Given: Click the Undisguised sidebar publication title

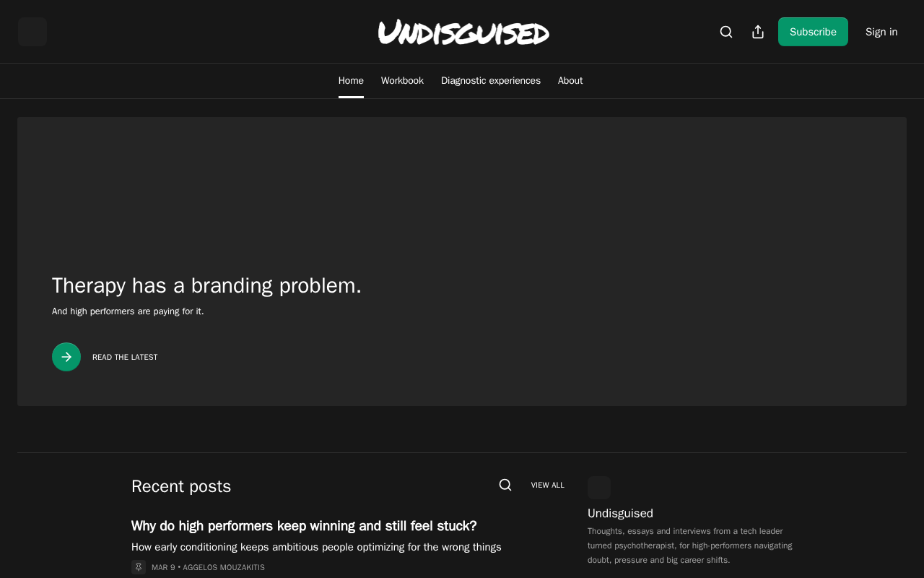Looking at the screenshot, I should [620, 513].
